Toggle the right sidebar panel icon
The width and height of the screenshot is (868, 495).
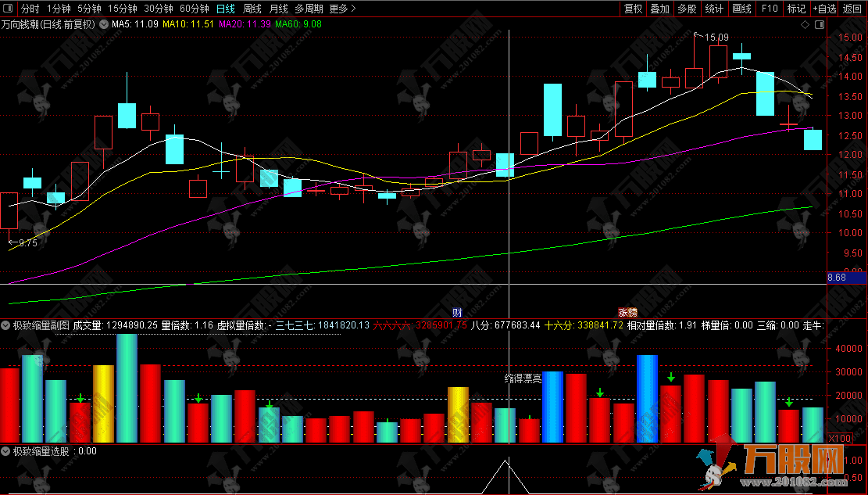click(818, 24)
